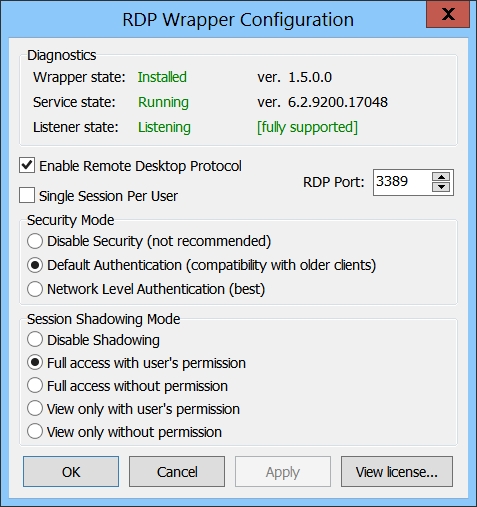This screenshot has width=477, height=507.
Task: Click the Cancel button
Action: (177, 472)
